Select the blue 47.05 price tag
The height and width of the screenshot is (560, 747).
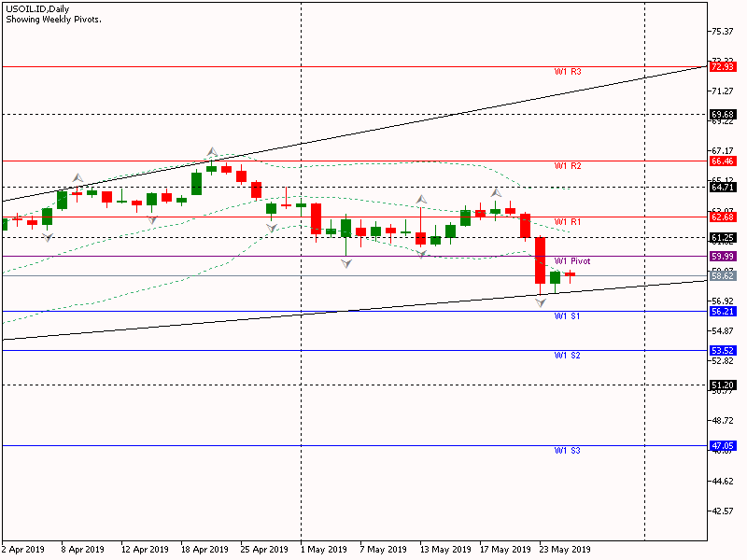pyautogui.click(x=722, y=446)
